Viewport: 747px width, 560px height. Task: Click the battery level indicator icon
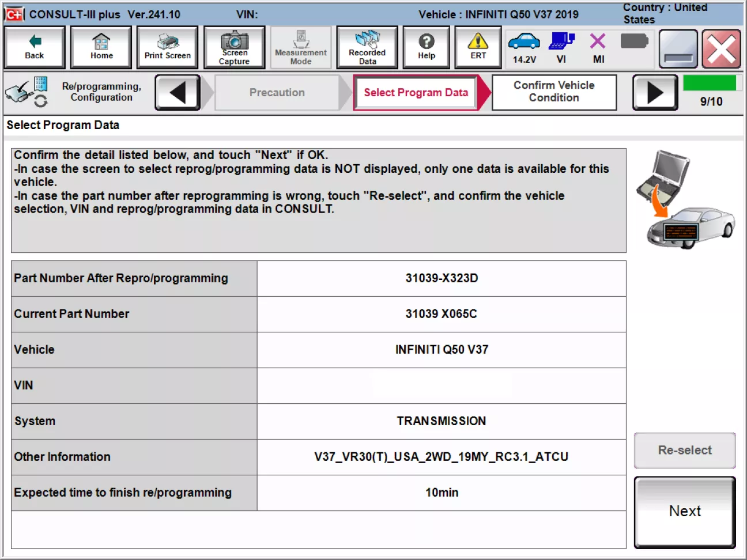(x=634, y=41)
